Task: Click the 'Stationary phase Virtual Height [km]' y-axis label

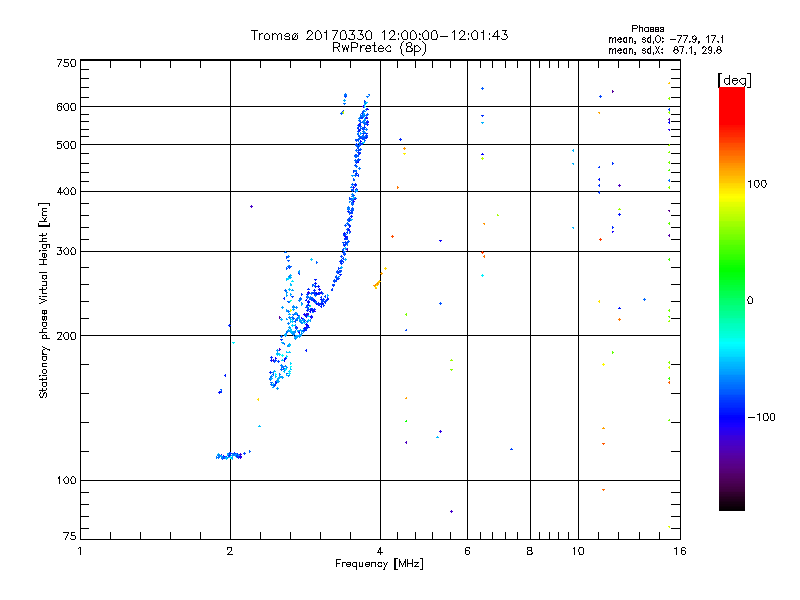Action: point(43,301)
